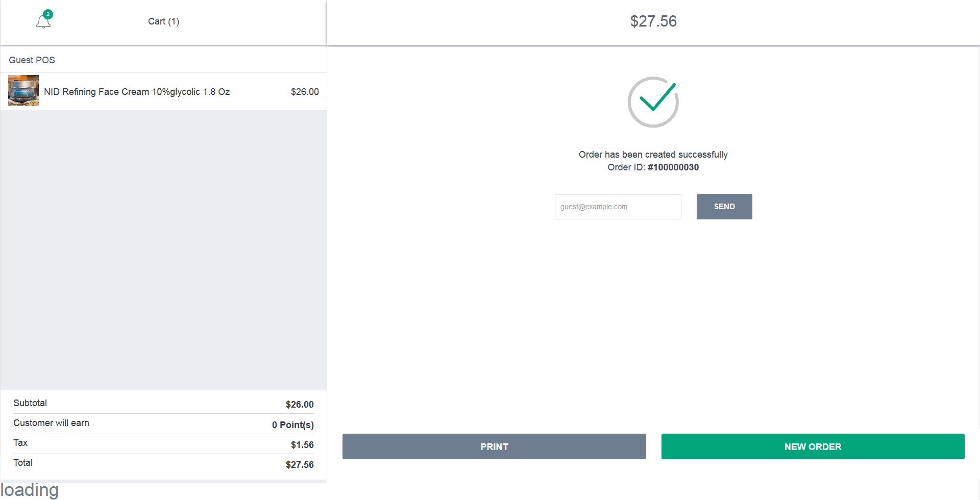Open the notifications bell icon
This screenshot has width=980, height=500.
[x=43, y=21]
